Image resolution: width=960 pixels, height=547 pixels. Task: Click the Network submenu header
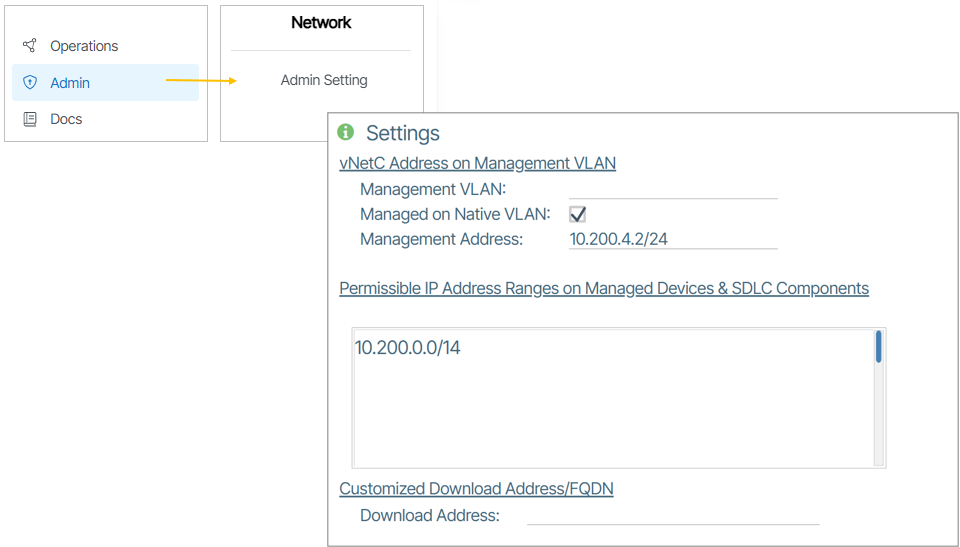coord(321,22)
